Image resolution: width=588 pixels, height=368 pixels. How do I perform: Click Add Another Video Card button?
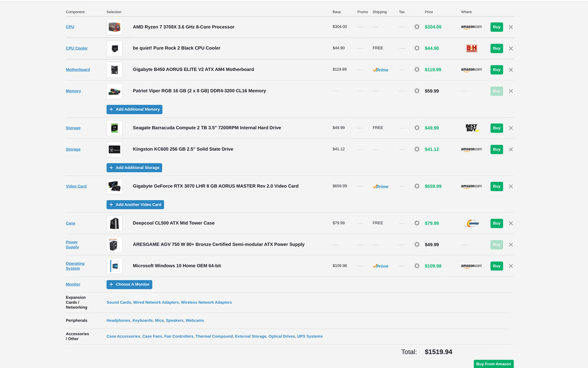tap(135, 205)
